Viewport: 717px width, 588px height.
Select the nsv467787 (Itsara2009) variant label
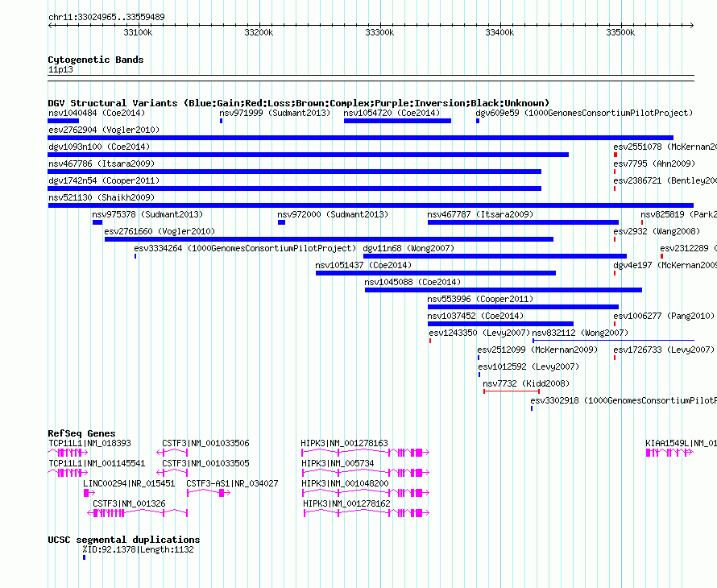coord(480,214)
